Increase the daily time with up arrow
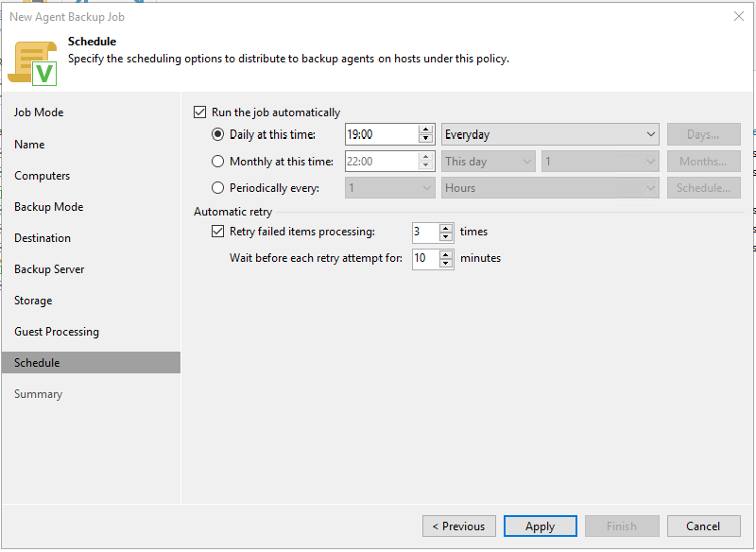The width and height of the screenshot is (756, 552). (x=426, y=129)
